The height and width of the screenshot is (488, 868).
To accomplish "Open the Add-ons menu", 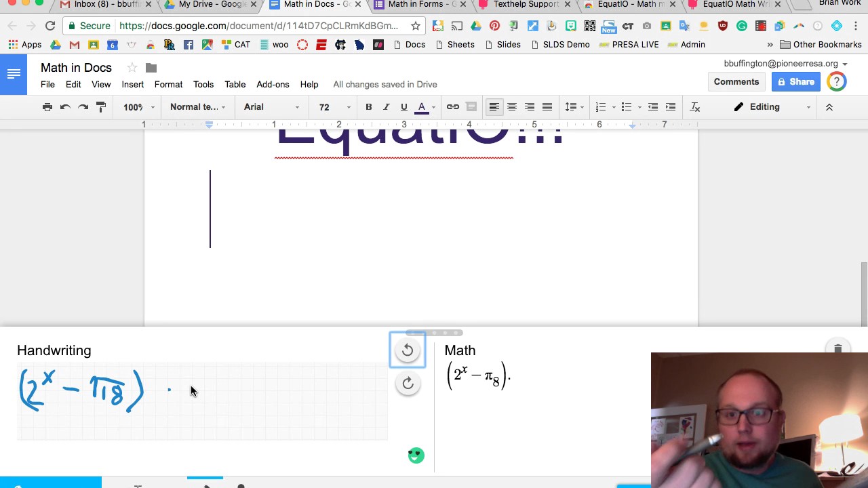I will coord(273,85).
